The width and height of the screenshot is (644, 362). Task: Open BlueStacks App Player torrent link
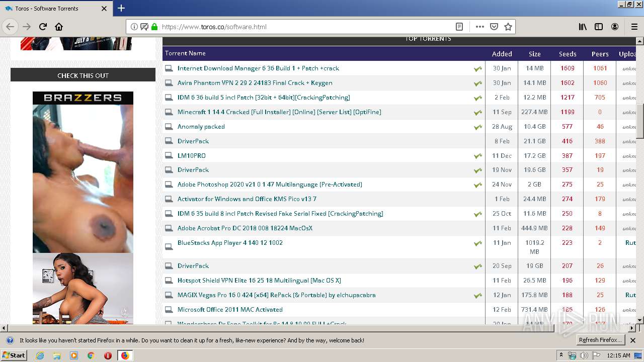(230, 243)
